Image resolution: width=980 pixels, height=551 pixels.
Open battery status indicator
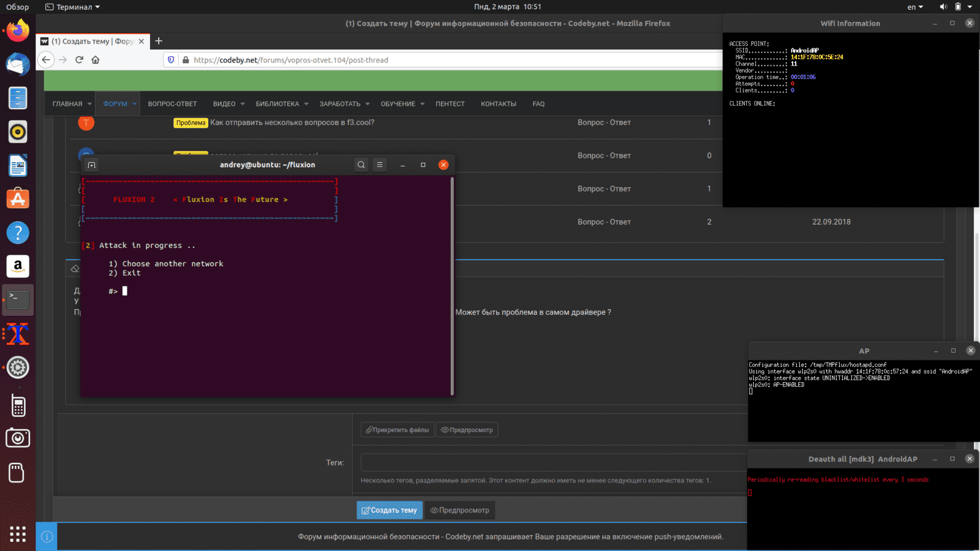(958, 7)
